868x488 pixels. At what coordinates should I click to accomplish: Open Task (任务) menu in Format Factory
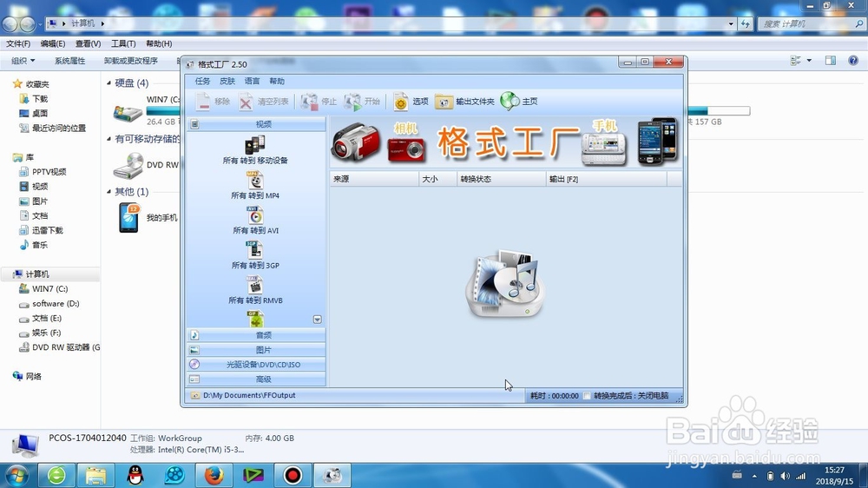coord(202,81)
